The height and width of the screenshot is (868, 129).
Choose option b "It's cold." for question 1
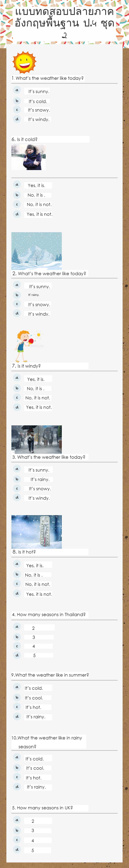coord(37,101)
